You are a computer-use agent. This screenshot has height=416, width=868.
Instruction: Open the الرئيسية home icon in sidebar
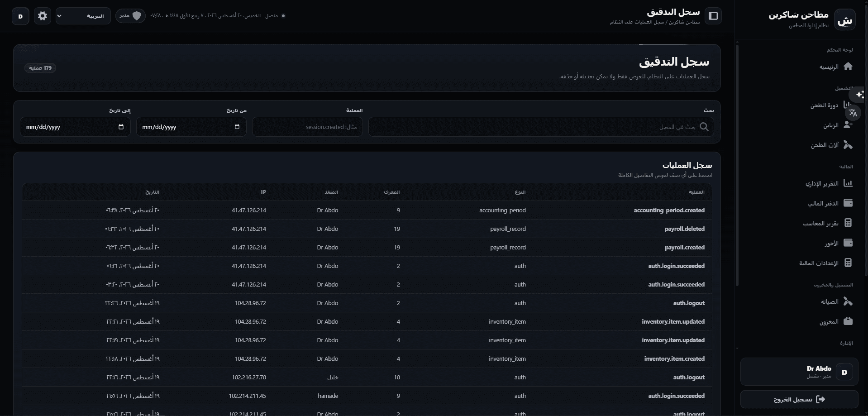tap(848, 67)
